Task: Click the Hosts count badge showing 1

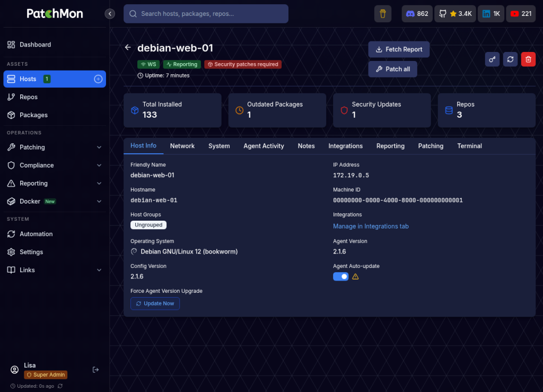Action: pyautogui.click(x=47, y=79)
